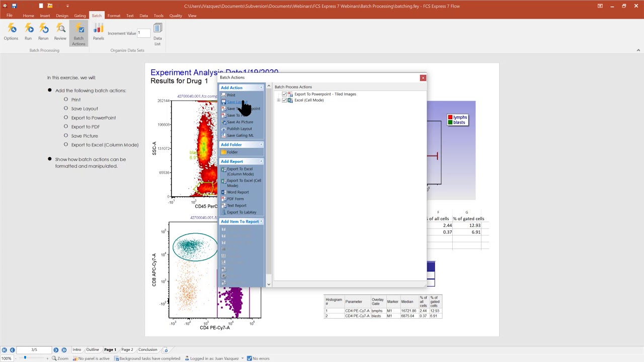
Task: Click the new blank layout icon in title bar
Action: pos(41,6)
